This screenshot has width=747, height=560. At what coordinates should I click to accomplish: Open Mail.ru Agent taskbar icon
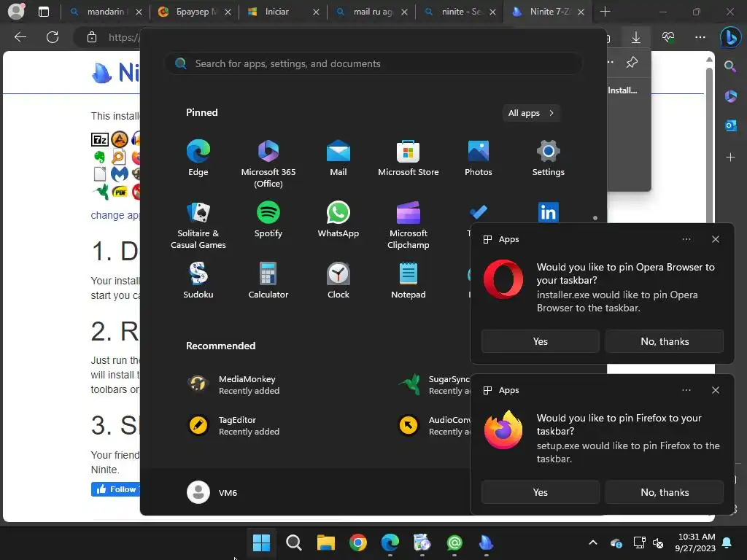(x=454, y=542)
